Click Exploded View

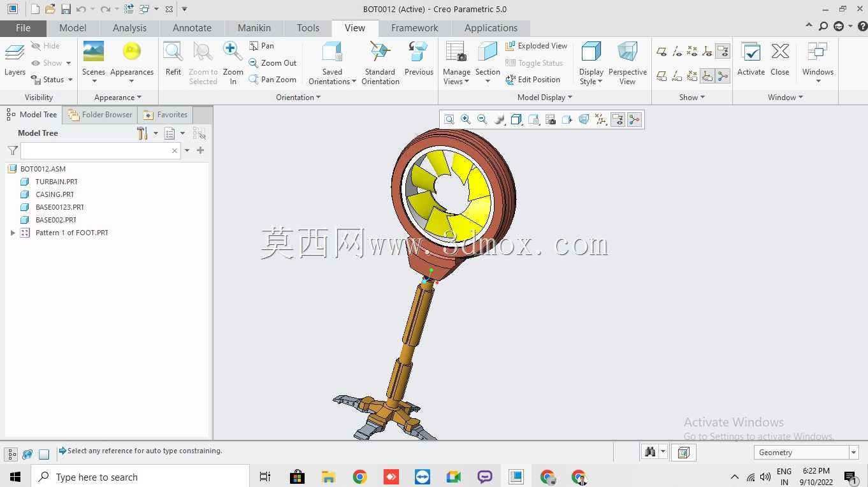pos(536,46)
